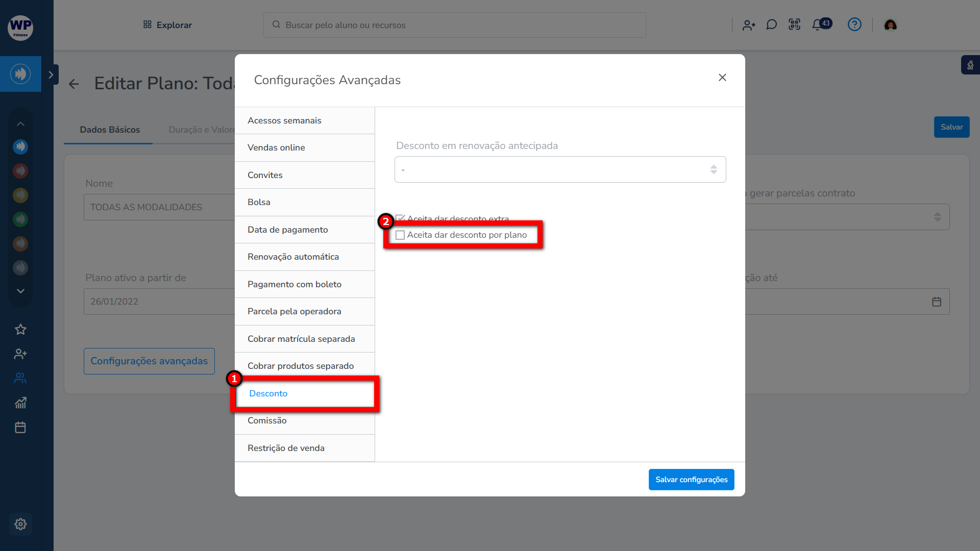Screen dimensions: 980x551
Task: Click the QR code scanner icon
Action: [794, 24]
